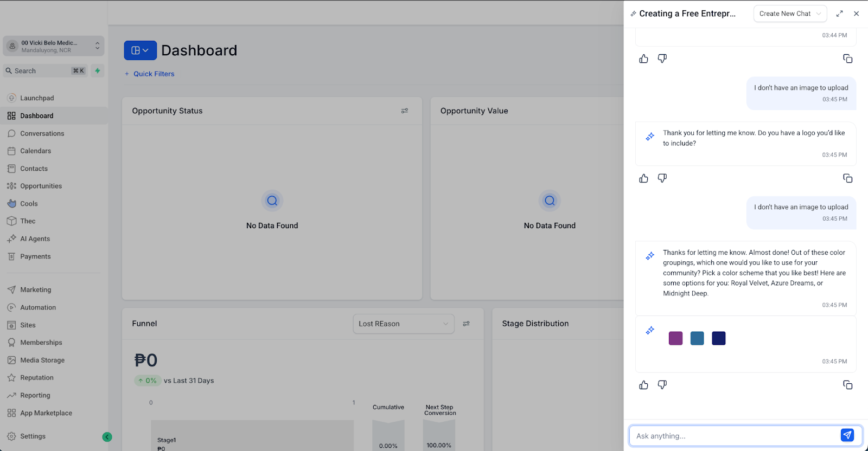Collapse sidebar with green arrow button
Viewport: 868px width, 451px height.
pos(107,437)
